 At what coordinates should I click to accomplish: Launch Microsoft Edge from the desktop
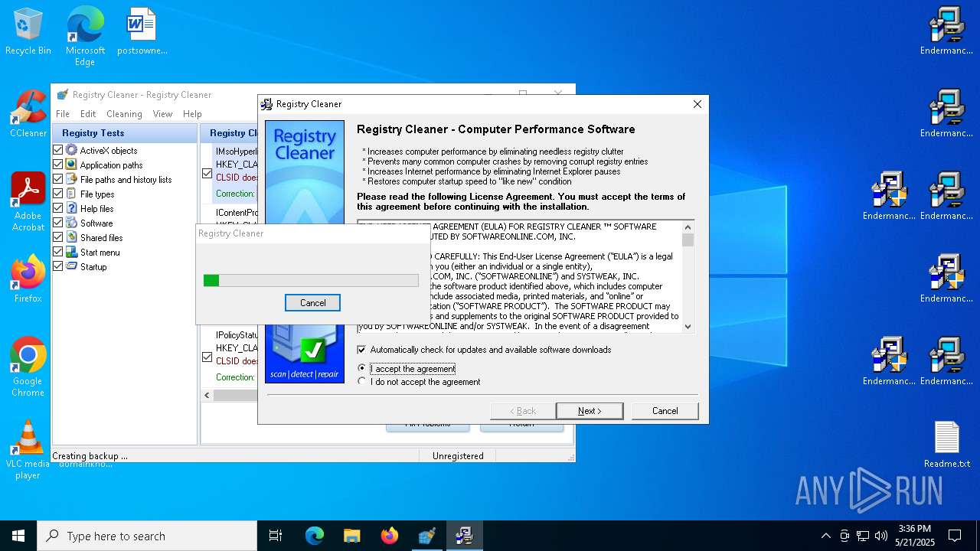click(x=85, y=36)
